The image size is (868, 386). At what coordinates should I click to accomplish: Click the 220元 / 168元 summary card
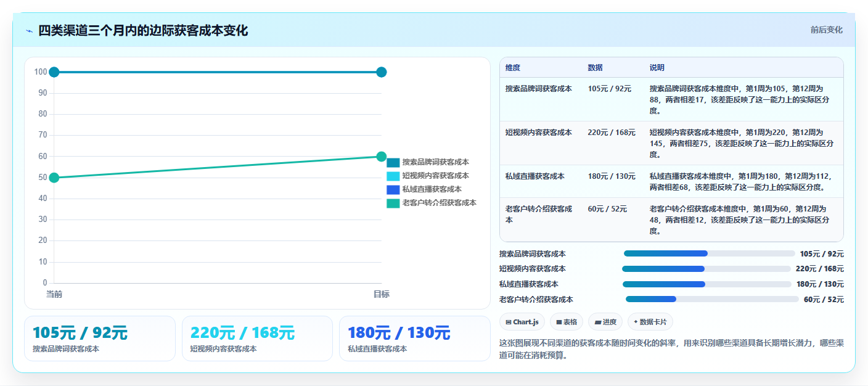(257, 339)
